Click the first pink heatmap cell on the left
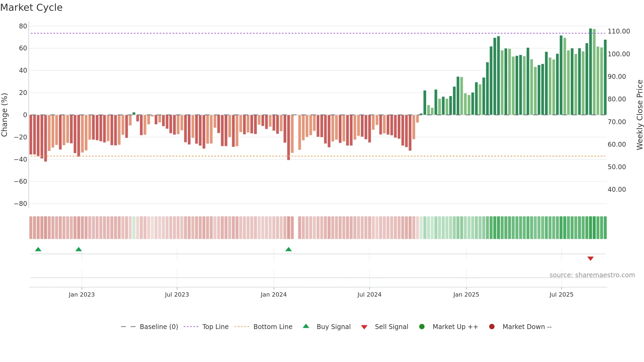This screenshot has width=644, height=362. (31, 228)
